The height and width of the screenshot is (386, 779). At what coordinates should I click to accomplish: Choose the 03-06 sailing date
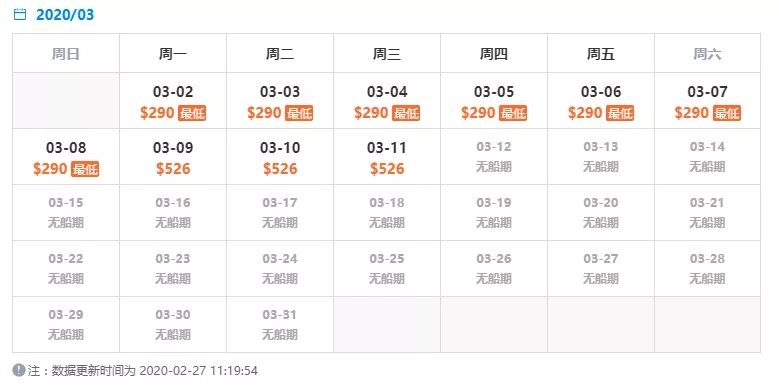pyautogui.click(x=601, y=101)
